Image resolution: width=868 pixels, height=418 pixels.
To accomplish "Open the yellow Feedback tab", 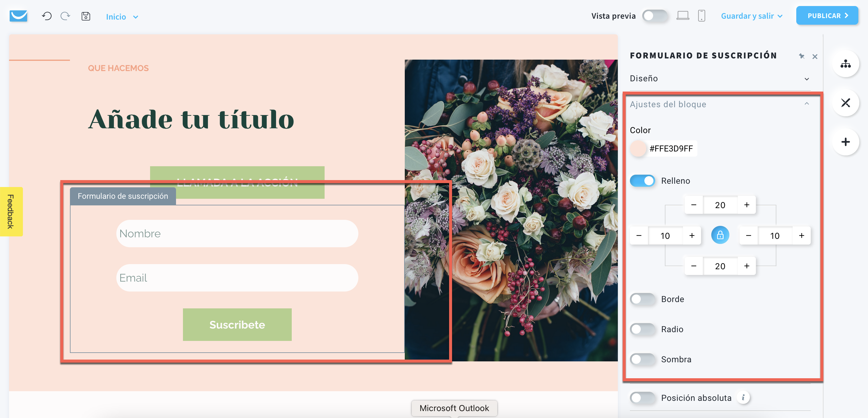I will 11,211.
